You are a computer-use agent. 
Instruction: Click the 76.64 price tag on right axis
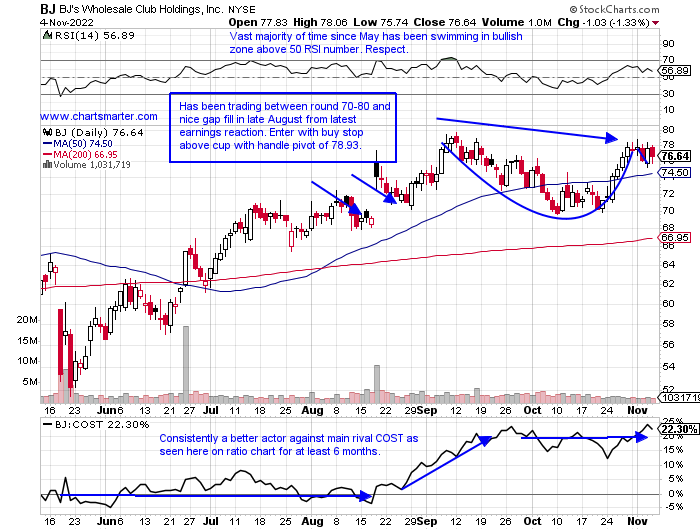[675, 156]
